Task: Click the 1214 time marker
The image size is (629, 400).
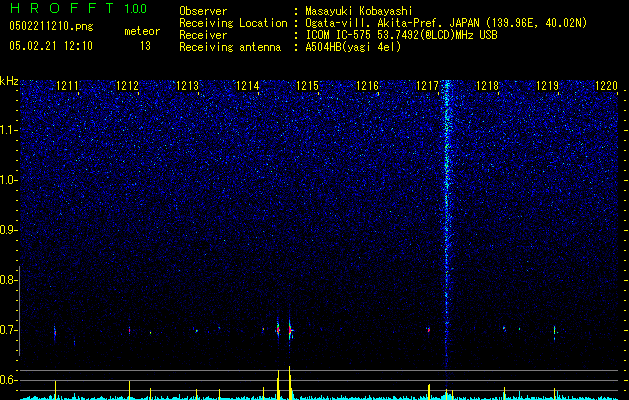Action: point(248,86)
